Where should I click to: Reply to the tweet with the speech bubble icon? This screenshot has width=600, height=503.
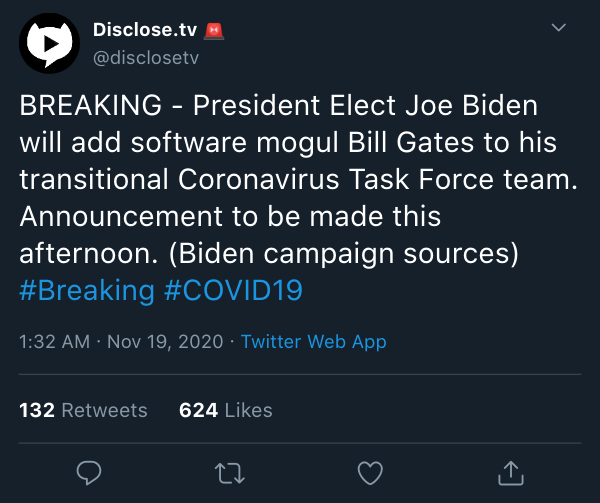89,473
